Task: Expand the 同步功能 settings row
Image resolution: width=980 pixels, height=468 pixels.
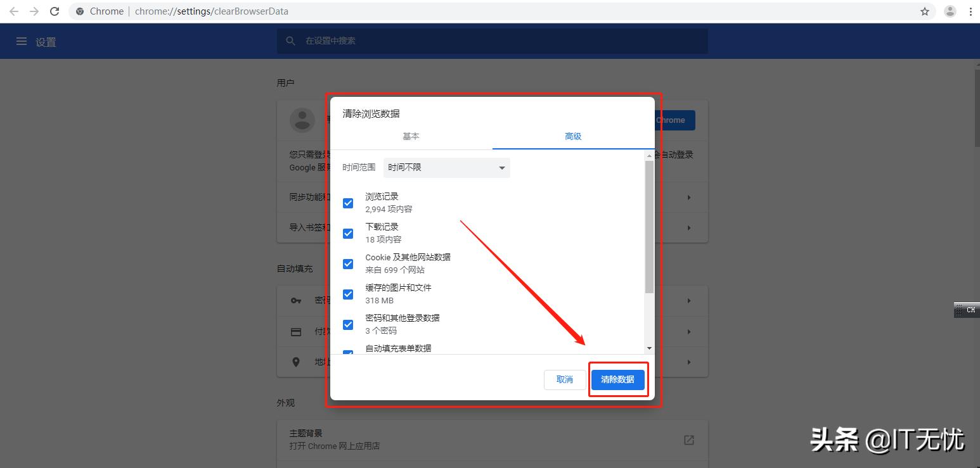Action: point(689,197)
